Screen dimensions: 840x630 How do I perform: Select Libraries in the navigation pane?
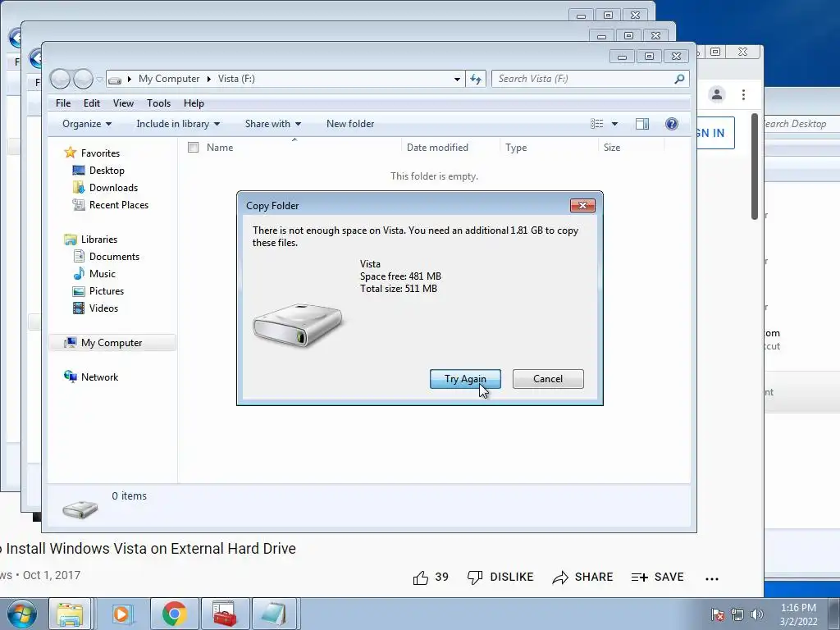[90, 240]
